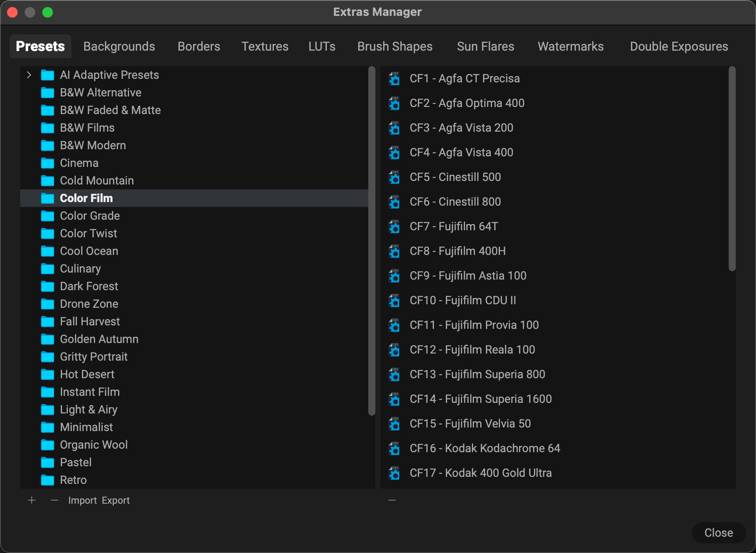756x553 pixels.
Task: Select the Color Grade category
Action: point(194,216)
